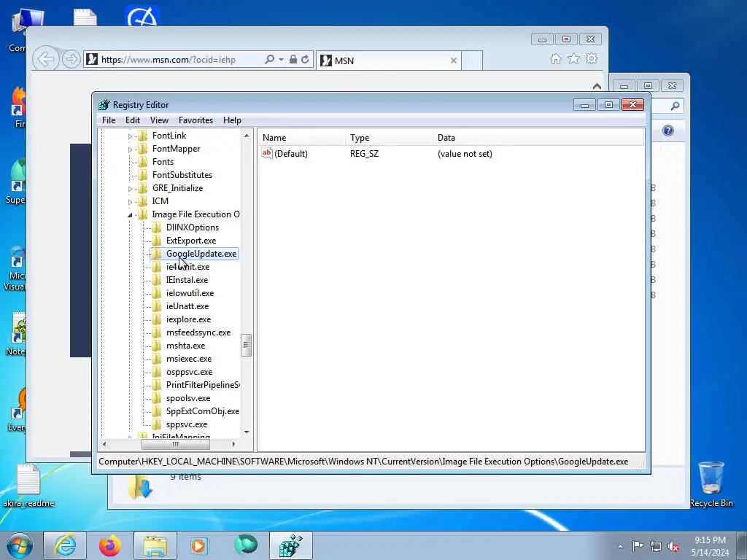This screenshot has height=560, width=747.
Task: Select the IEInstal.exe key
Action: (x=187, y=280)
